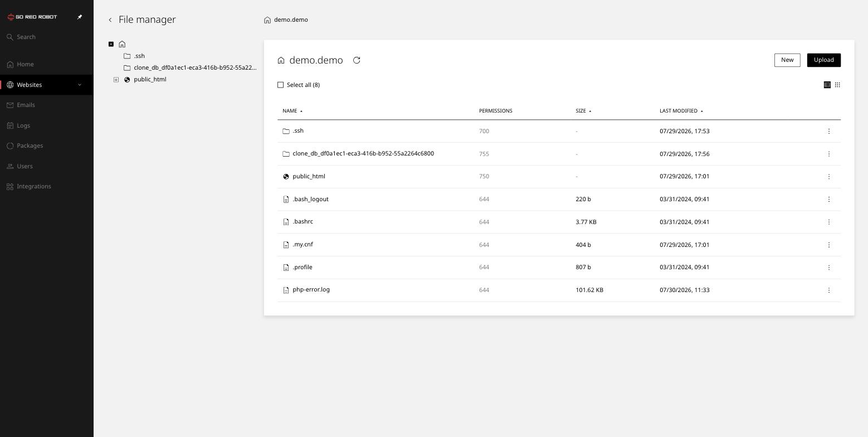
Task: Open the sidebar Search field
Action: [x=47, y=37]
